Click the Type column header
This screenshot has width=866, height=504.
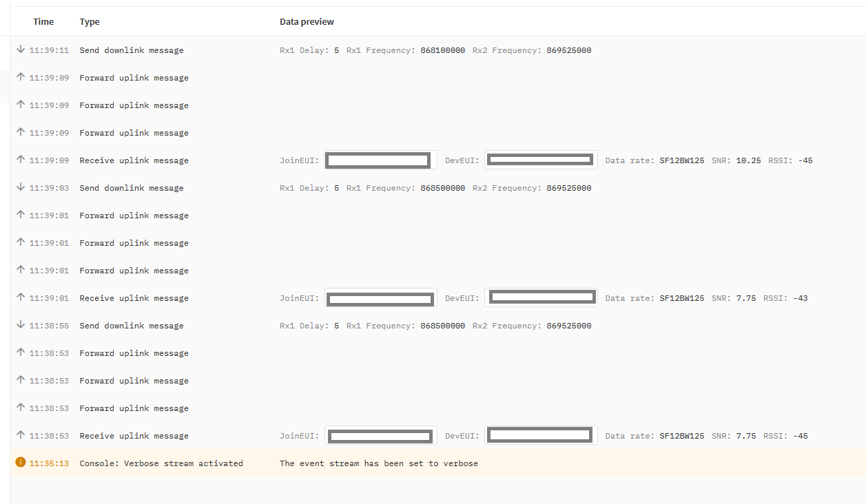pos(90,22)
